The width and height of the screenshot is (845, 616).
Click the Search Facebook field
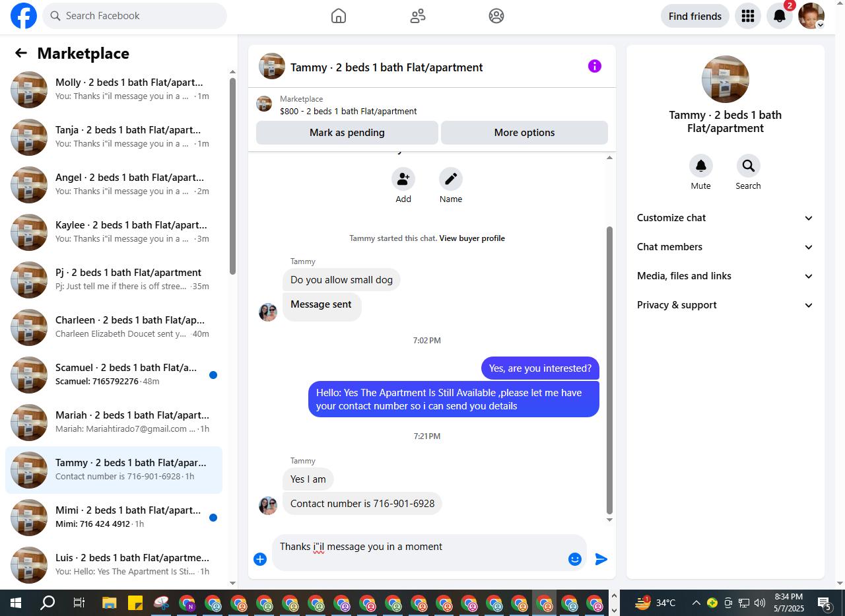(x=135, y=16)
